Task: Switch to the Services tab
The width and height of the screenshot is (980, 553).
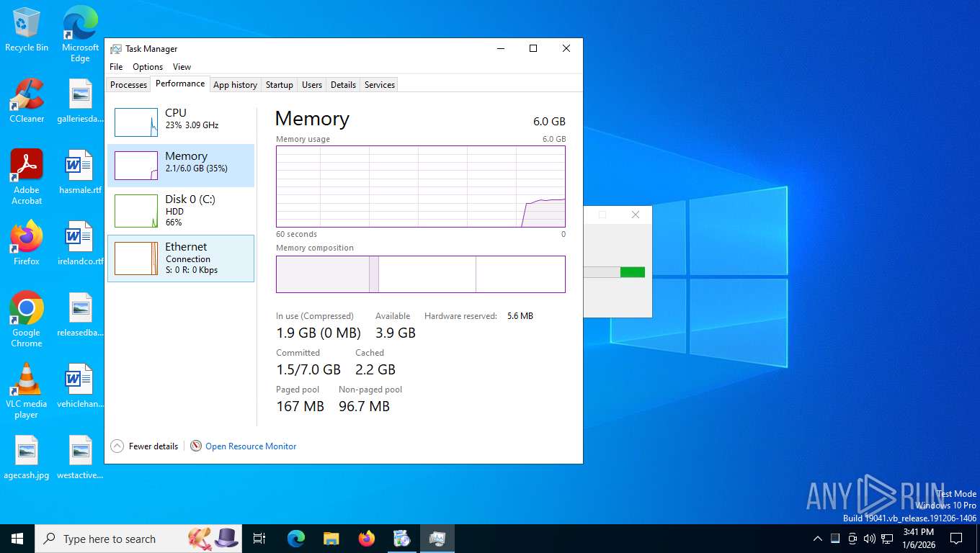Action: pos(380,85)
